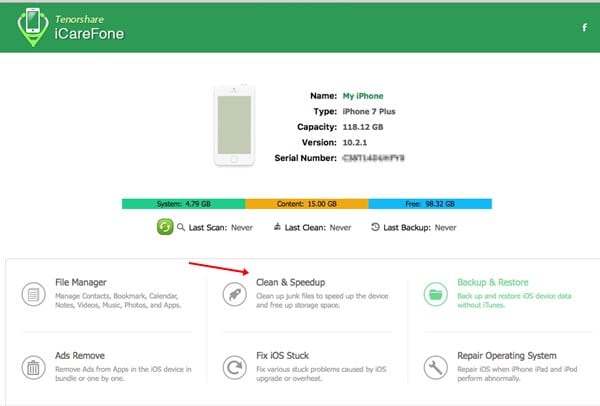
Task: Click the capacity value 118.12 GB
Action: (363, 127)
